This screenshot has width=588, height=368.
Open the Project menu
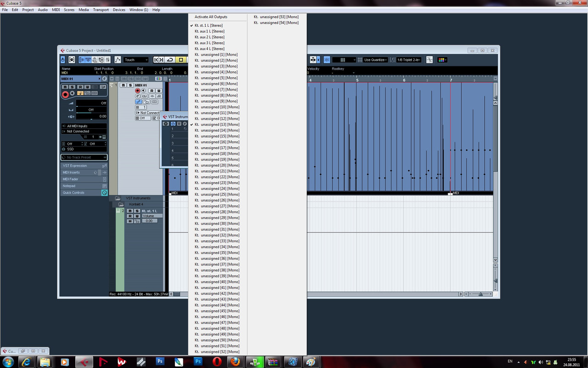point(28,10)
